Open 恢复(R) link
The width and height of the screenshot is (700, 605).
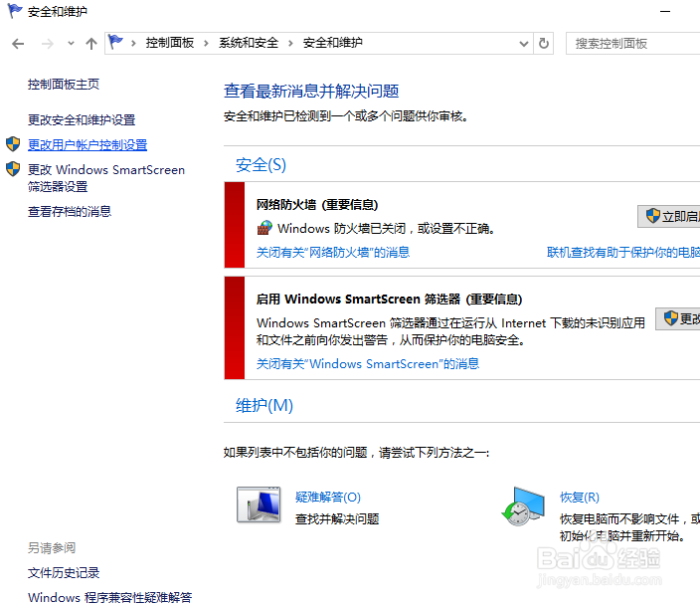pyautogui.click(x=580, y=497)
